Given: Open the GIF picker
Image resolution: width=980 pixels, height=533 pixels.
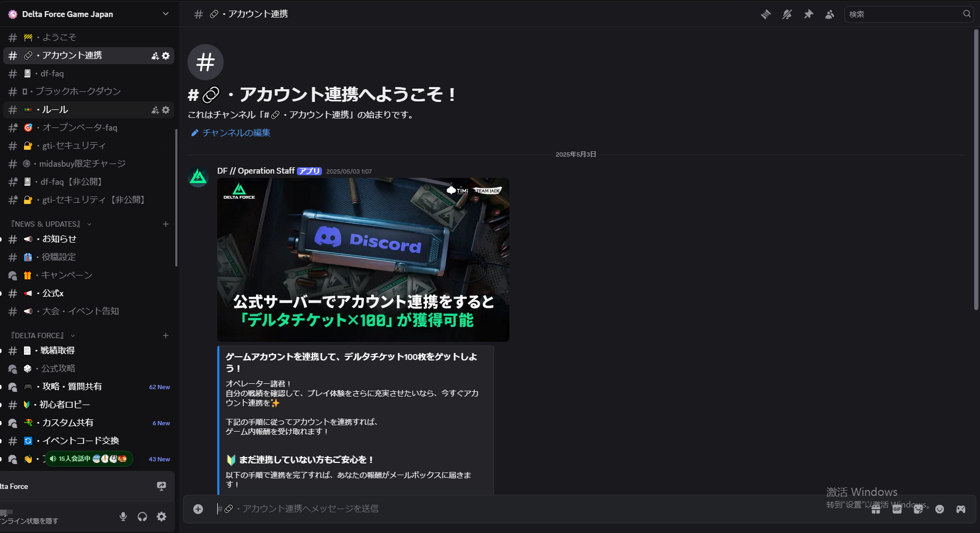Looking at the screenshot, I should tap(897, 509).
